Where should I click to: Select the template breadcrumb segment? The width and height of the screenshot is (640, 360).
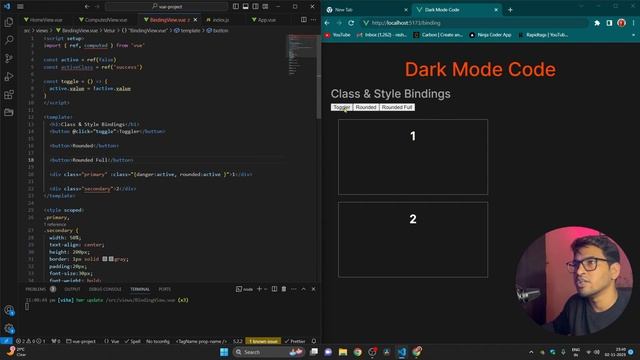tap(187, 30)
